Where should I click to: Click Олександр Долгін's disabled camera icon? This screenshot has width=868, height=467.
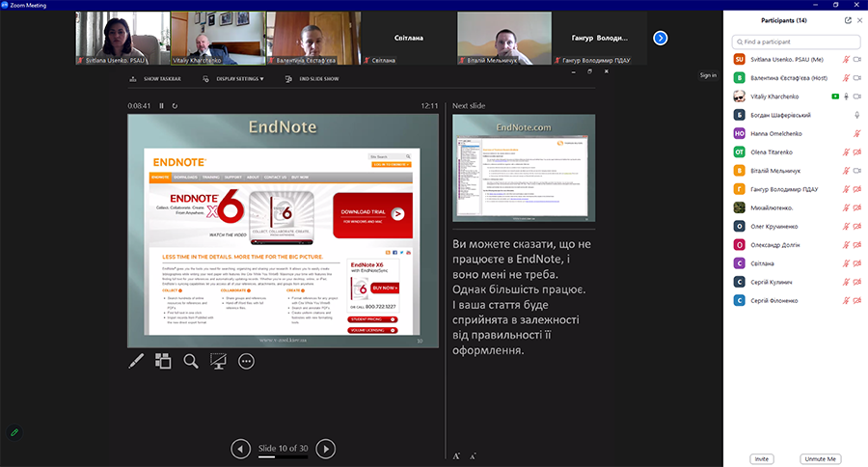click(857, 245)
